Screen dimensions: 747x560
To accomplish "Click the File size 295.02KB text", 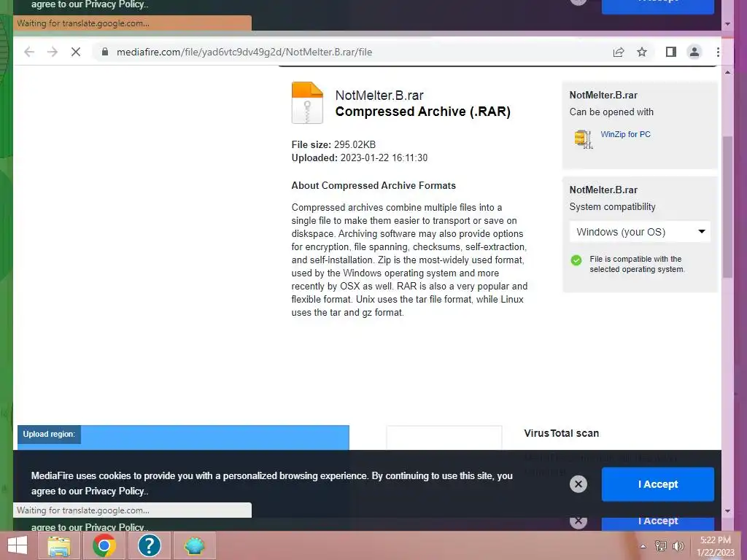I will 333,145.
